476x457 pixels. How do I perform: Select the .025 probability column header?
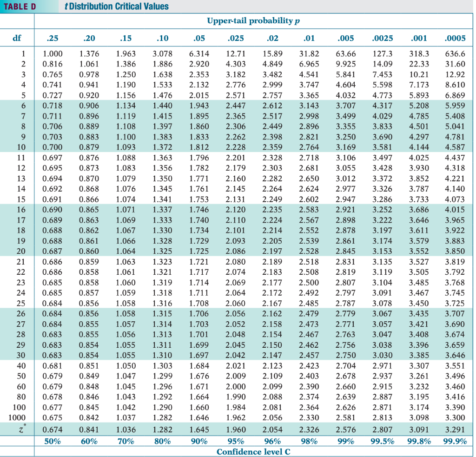click(236, 38)
